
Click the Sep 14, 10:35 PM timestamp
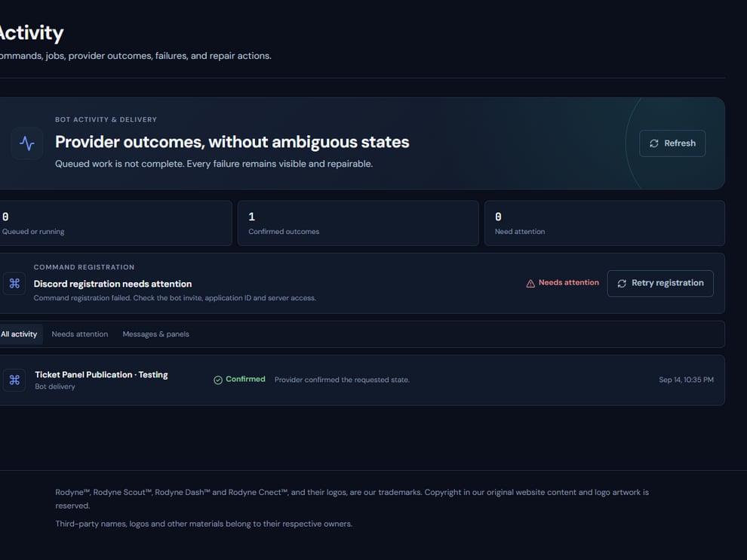pos(686,380)
